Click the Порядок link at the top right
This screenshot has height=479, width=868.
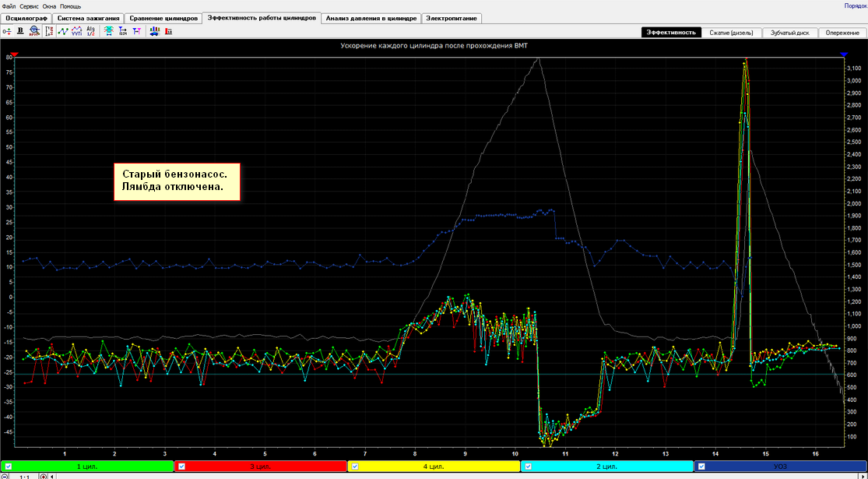coord(856,5)
